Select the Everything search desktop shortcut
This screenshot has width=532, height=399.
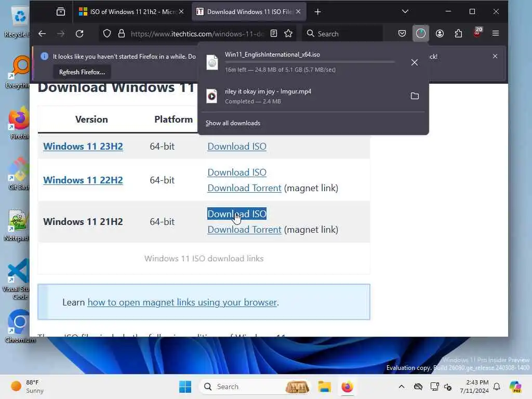(18, 72)
